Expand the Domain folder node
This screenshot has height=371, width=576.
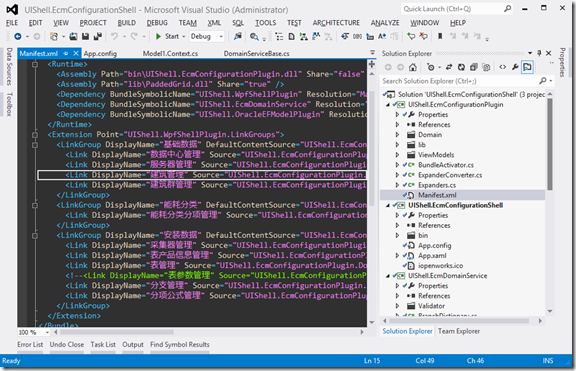click(397, 135)
